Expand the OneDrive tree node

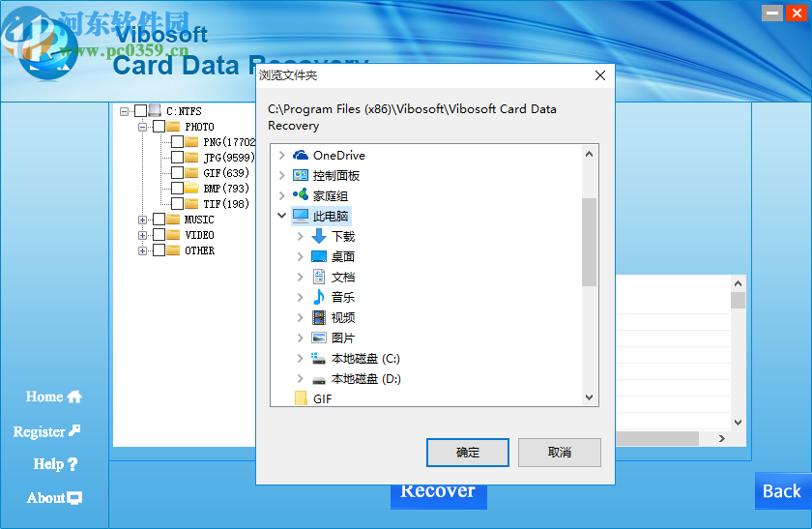pos(281,155)
